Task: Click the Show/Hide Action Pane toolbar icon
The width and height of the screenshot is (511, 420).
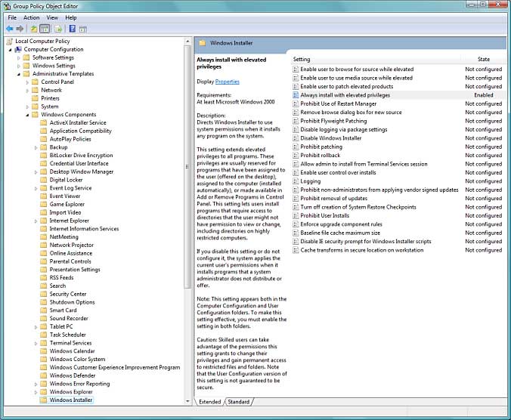Action: 83,29
